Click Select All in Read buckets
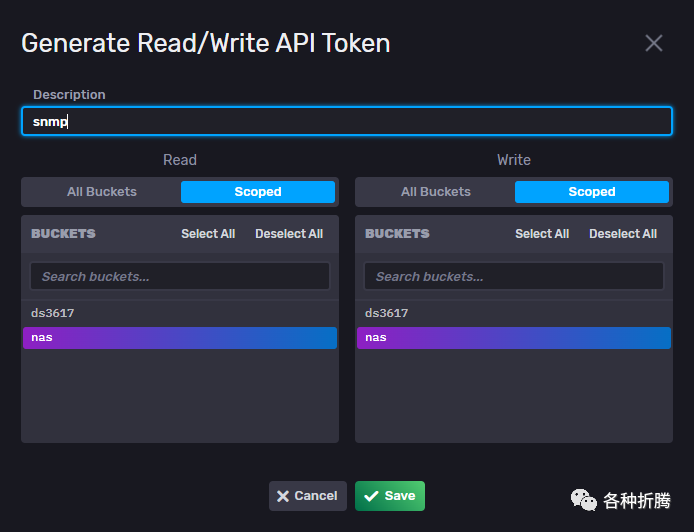Image resolution: width=694 pixels, height=532 pixels. tap(208, 234)
